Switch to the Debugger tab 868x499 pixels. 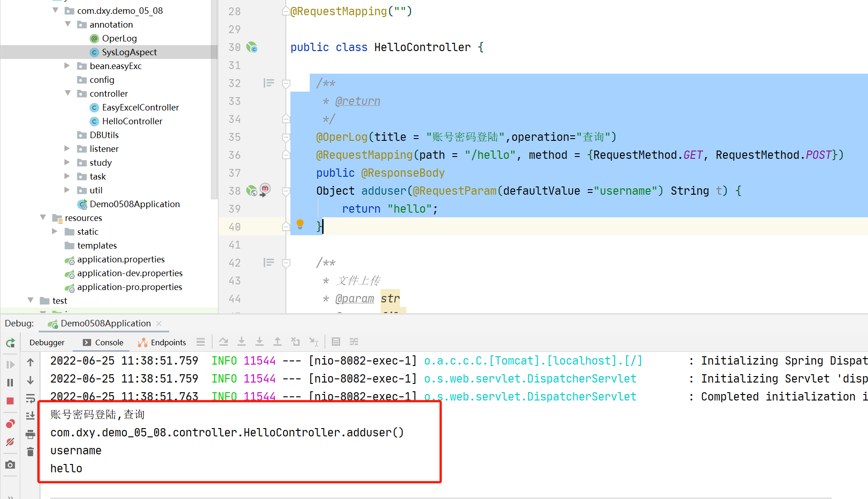[x=47, y=342]
